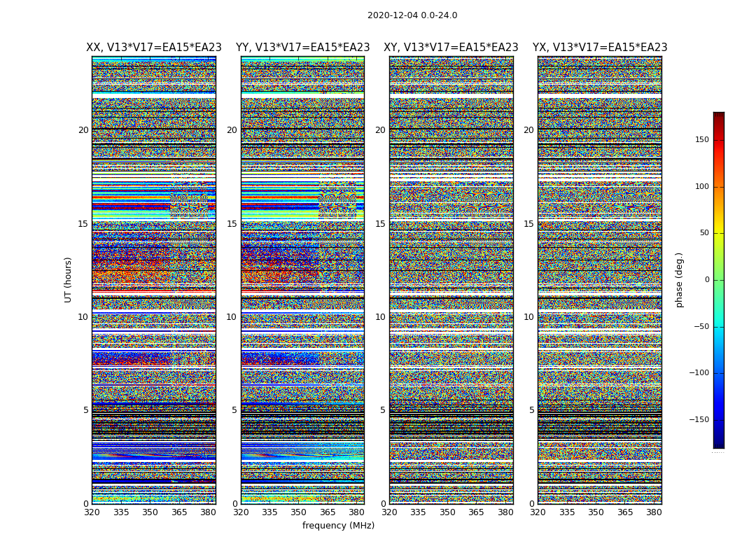Click the YX, V13*V17=EA15*EA23 panel title
Screen dimensions: 735x560
tap(600, 48)
